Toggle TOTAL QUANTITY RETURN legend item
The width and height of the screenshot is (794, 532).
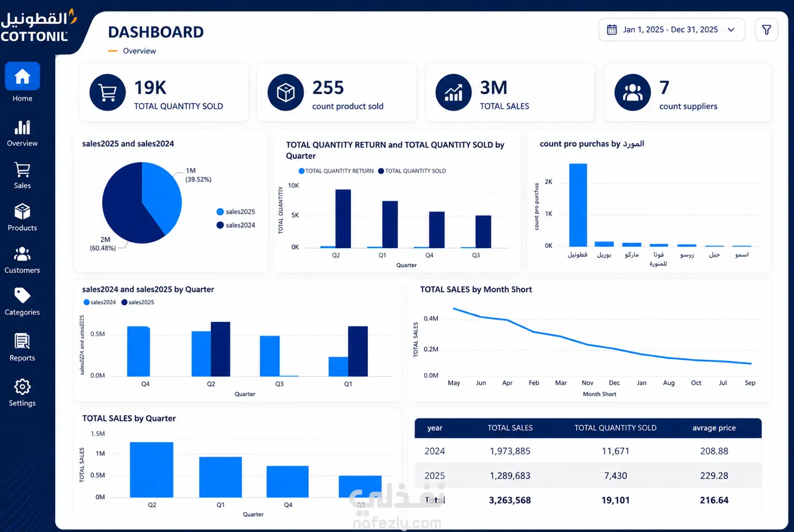(x=336, y=171)
